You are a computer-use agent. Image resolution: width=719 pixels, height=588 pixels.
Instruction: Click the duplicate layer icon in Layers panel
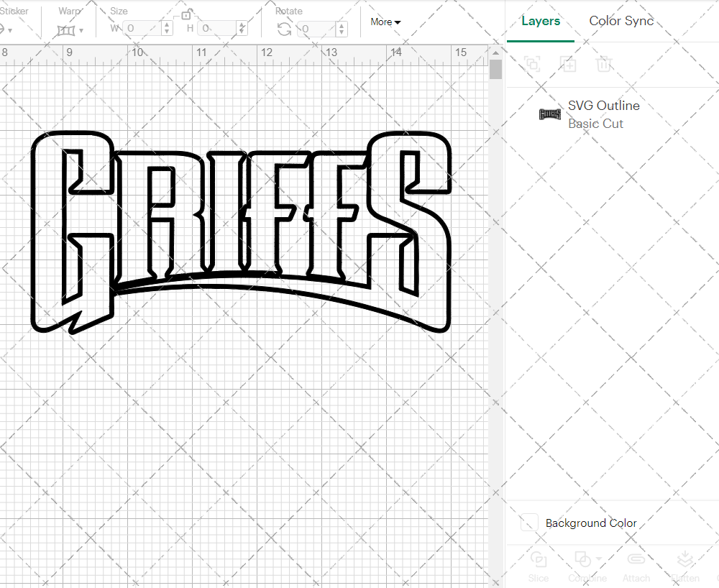point(532,64)
